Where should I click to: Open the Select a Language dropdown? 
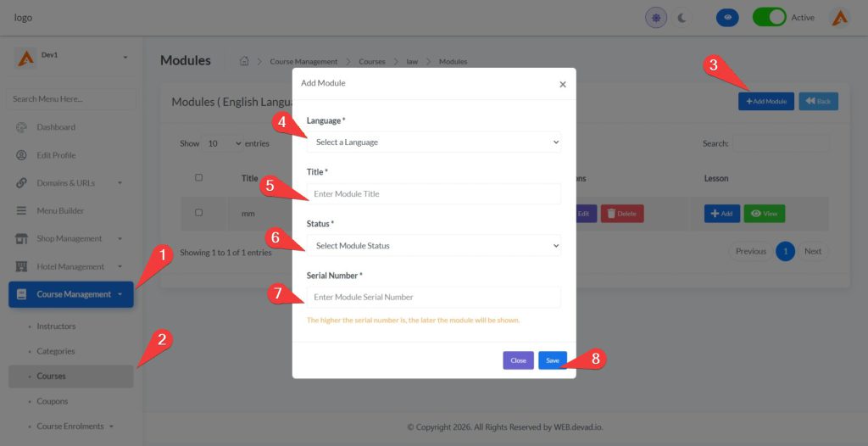[x=433, y=142]
